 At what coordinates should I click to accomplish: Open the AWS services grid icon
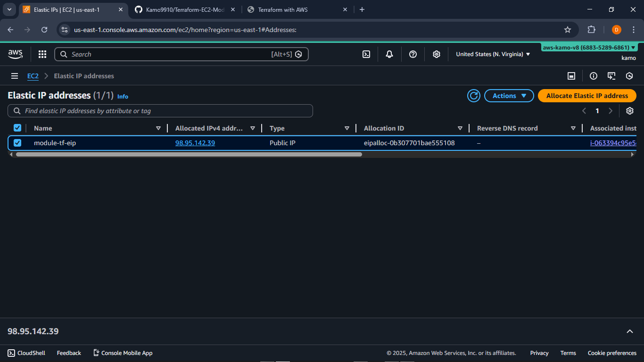pos(42,54)
